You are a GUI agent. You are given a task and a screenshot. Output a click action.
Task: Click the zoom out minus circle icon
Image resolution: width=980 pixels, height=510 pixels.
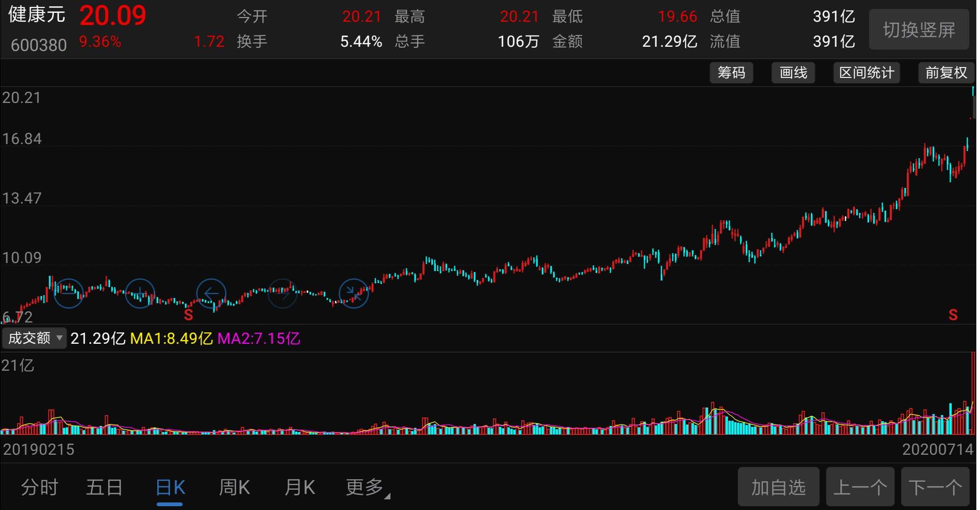68,293
